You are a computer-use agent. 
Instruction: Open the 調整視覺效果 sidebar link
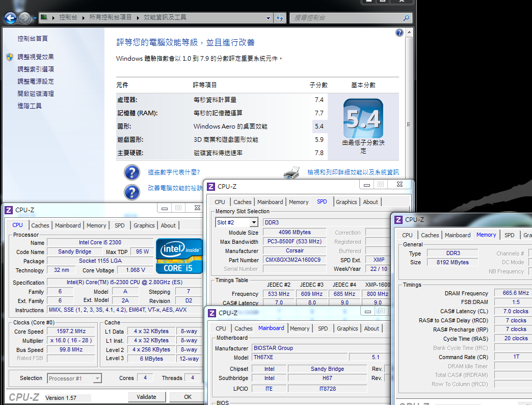point(36,57)
